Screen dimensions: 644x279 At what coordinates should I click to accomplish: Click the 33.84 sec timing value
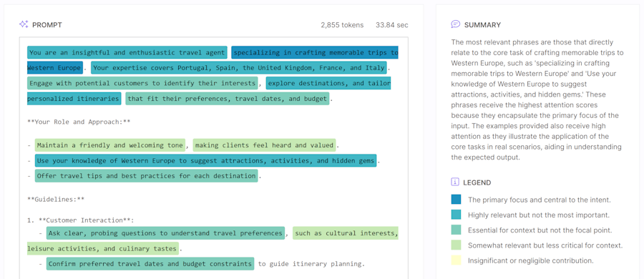click(x=392, y=24)
